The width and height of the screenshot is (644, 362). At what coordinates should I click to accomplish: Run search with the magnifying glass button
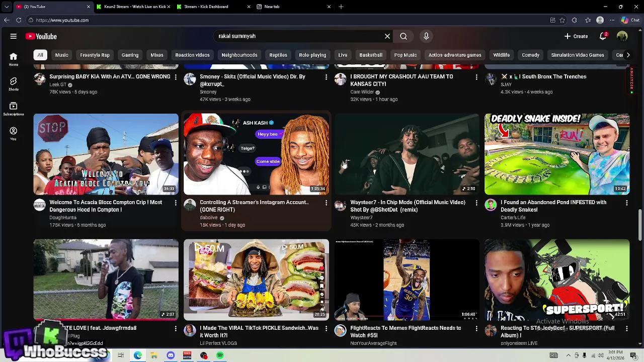pyautogui.click(x=404, y=36)
